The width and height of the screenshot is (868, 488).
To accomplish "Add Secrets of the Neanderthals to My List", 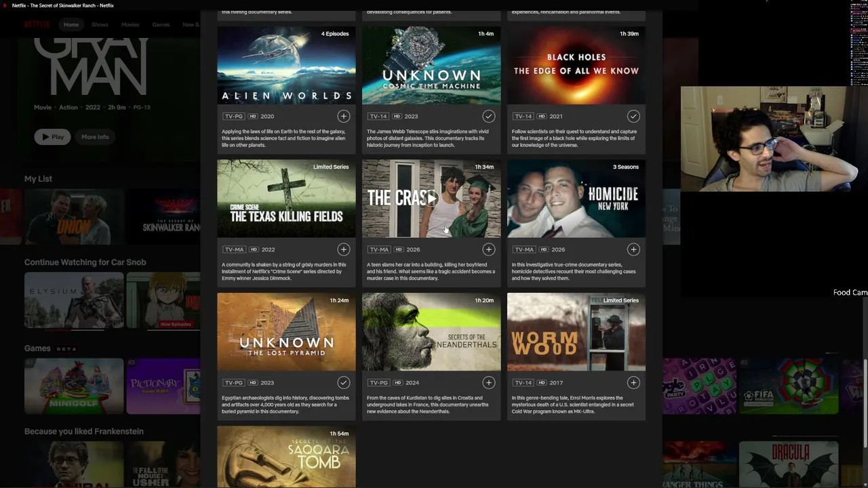I will (488, 383).
